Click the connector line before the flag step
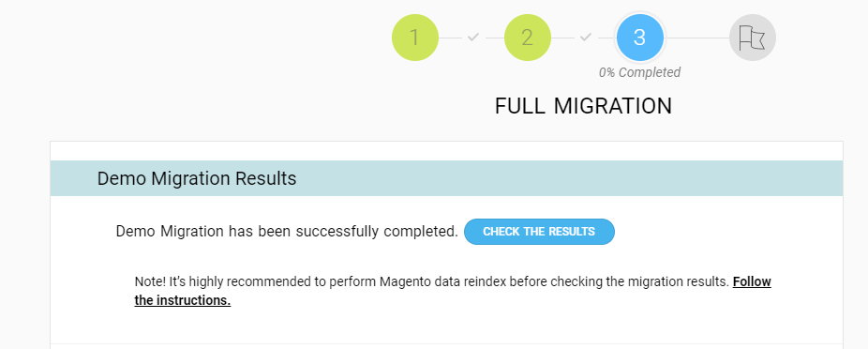 [x=697, y=38]
